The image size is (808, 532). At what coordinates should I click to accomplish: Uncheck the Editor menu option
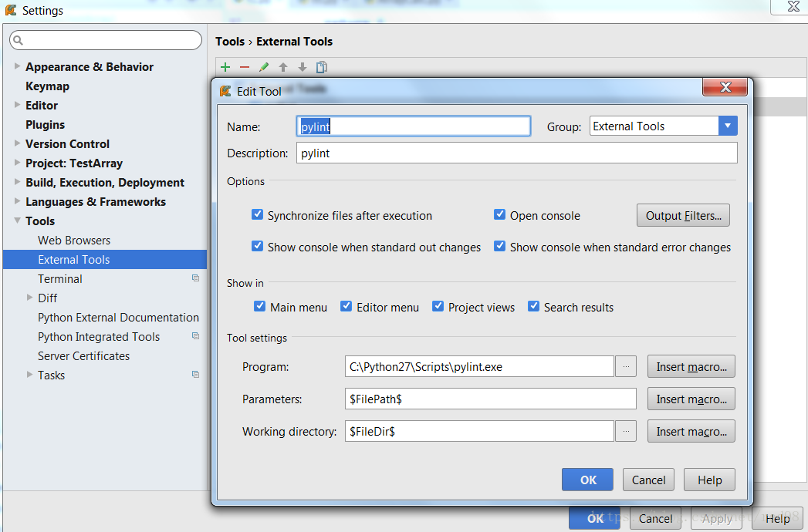pos(347,306)
